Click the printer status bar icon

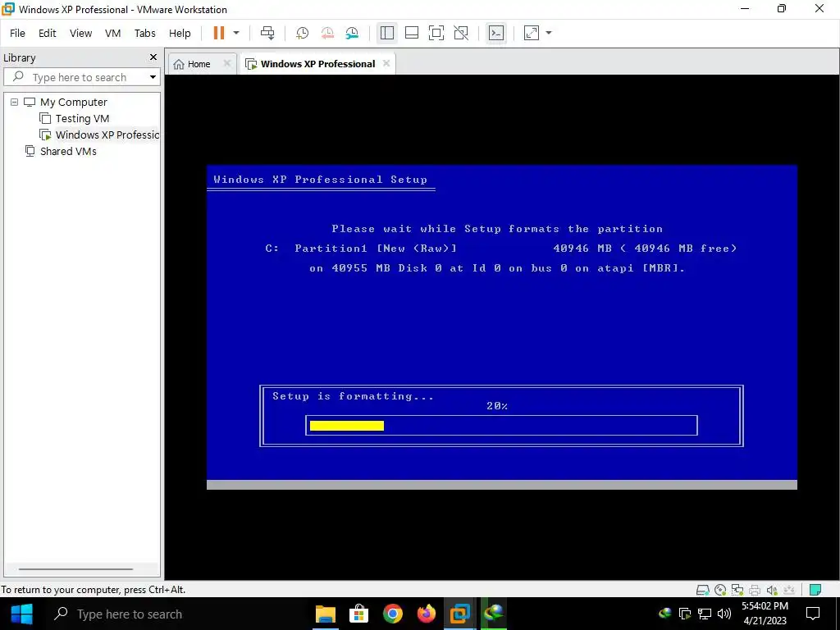(755, 590)
